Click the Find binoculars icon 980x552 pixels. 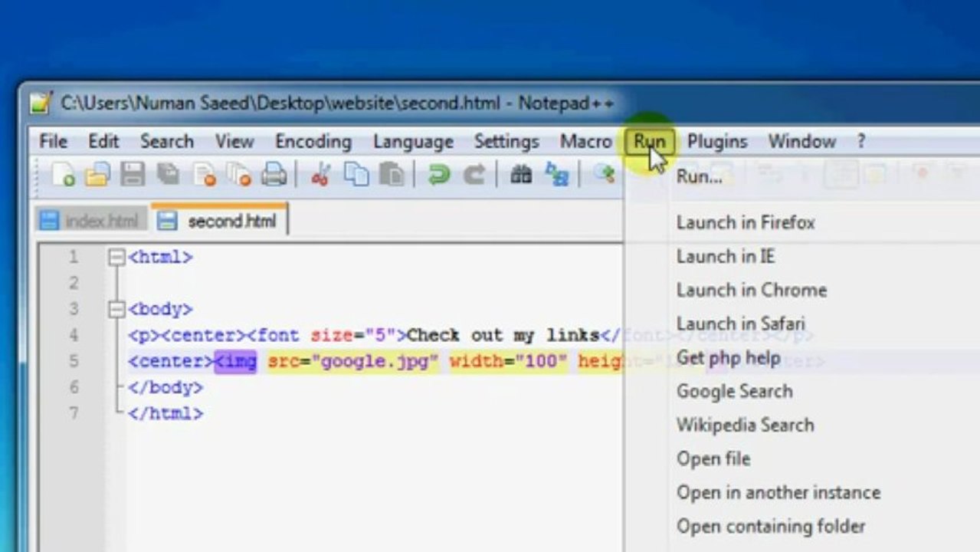pos(521,175)
